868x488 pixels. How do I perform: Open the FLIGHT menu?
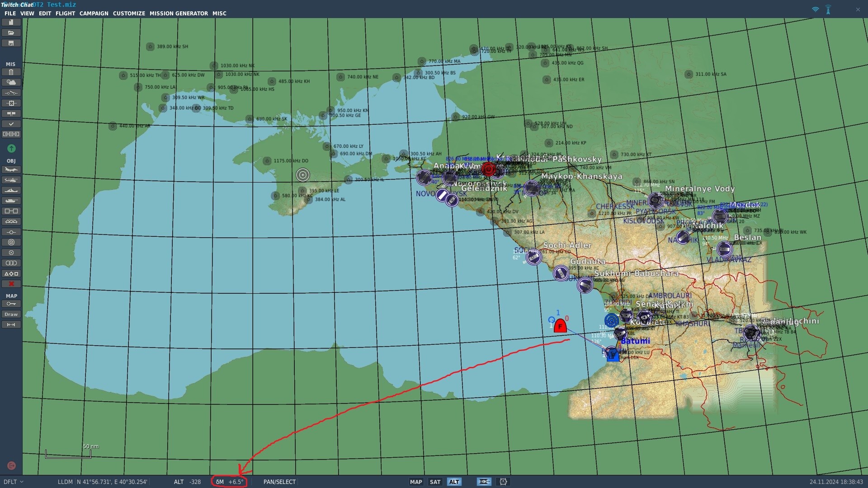coord(65,14)
